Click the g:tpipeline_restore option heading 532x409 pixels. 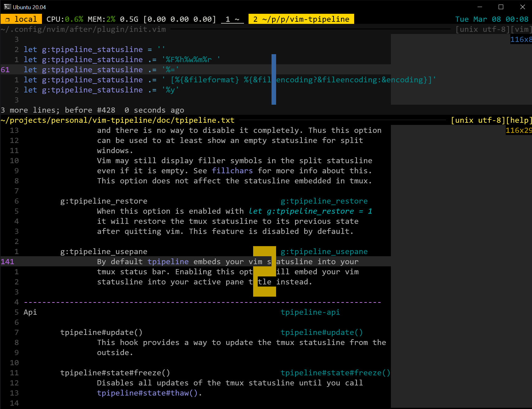[x=104, y=201]
